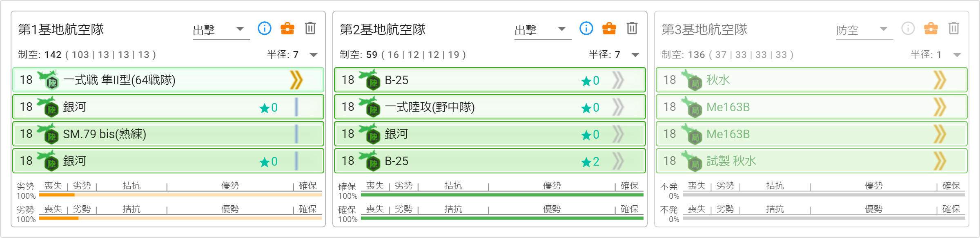Open info for 第1基地航空隊
The height and width of the screenshot is (238, 980).
(x=265, y=28)
